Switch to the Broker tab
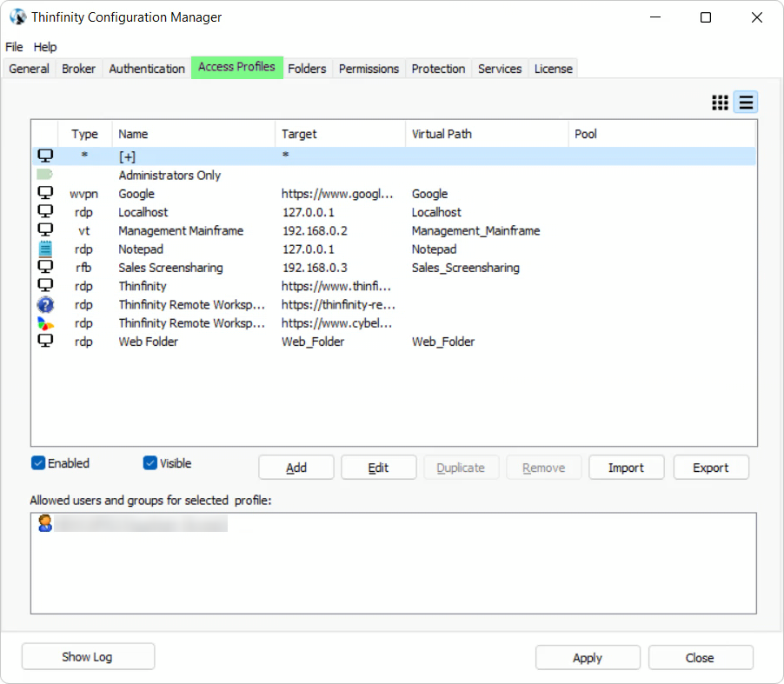The height and width of the screenshot is (684, 784). point(78,69)
